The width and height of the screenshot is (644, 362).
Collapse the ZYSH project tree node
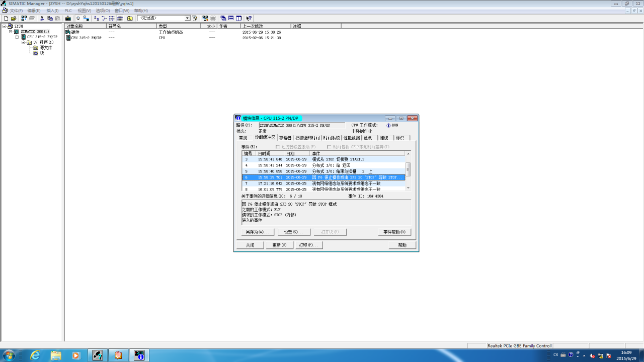tap(4, 26)
